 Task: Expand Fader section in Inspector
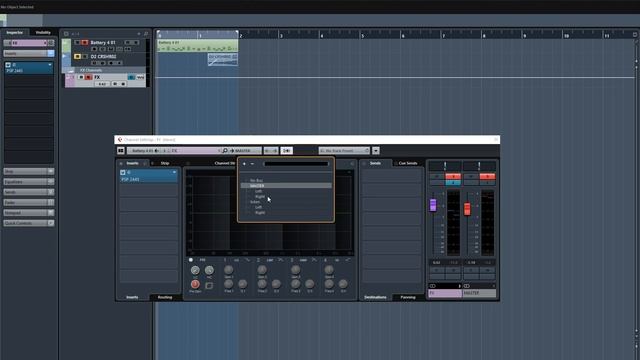[29, 202]
